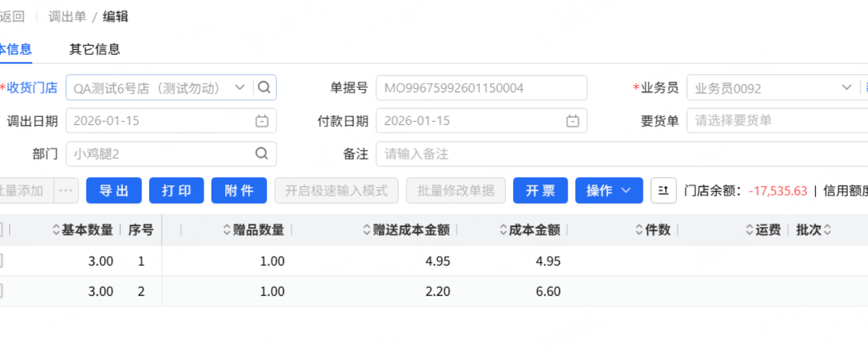Switch to the 其它信息 tab

(x=95, y=49)
